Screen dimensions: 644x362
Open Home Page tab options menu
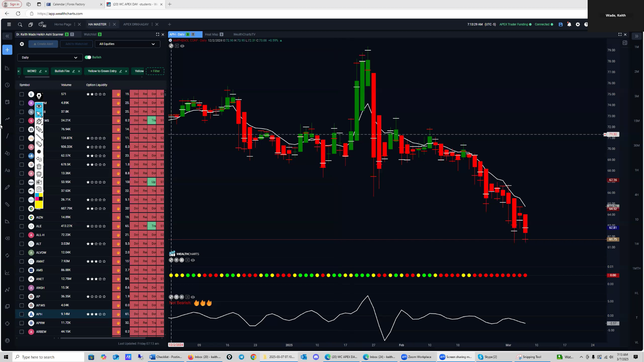pos(74,24)
